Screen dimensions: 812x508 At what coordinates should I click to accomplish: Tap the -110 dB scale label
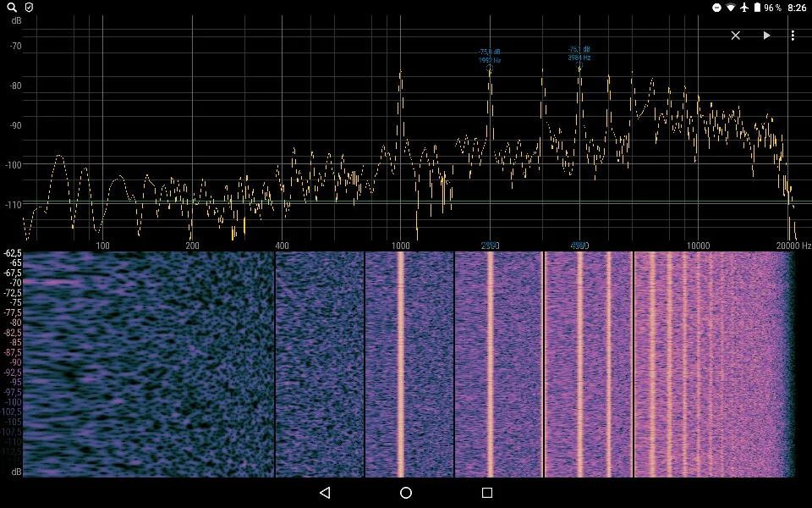[x=14, y=205]
